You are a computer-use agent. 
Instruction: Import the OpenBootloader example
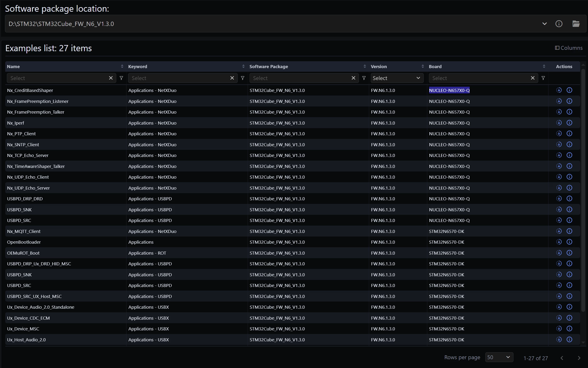[559, 242]
